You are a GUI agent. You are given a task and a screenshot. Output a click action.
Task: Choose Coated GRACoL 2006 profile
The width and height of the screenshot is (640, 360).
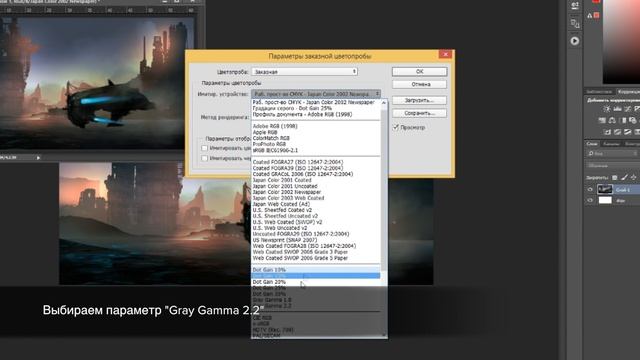coord(316,174)
